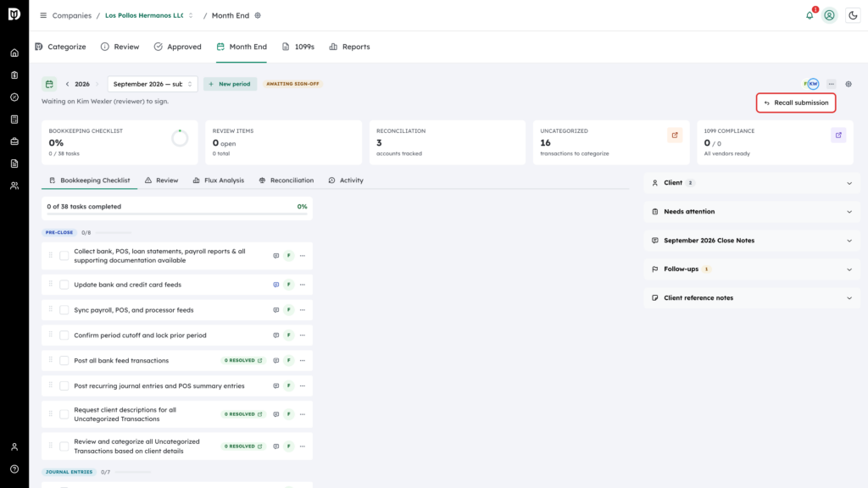This screenshot has width=868, height=488.
Task: Expand the Needs attention panel
Action: (752, 211)
